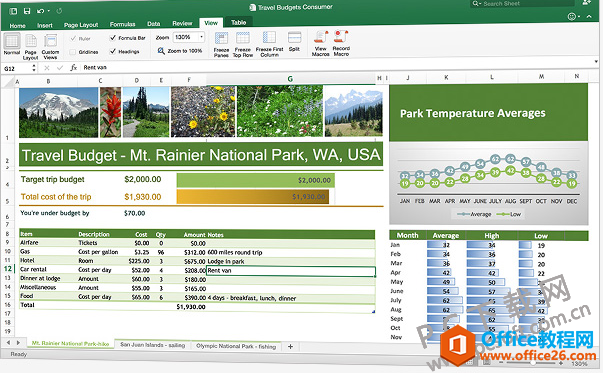
Task: Select cell with 600 miles round trip
Action: (x=290, y=252)
